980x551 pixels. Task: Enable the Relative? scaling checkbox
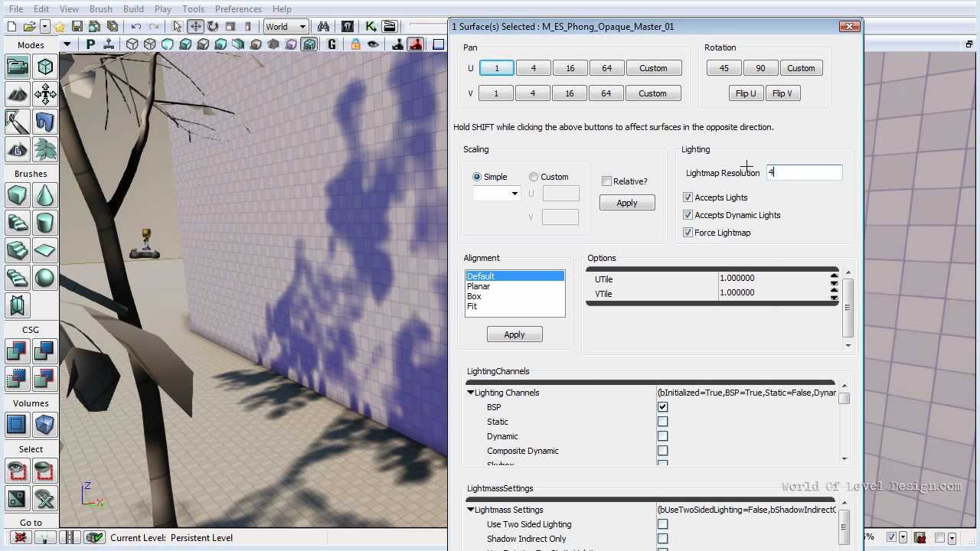(x=606, y=181)
